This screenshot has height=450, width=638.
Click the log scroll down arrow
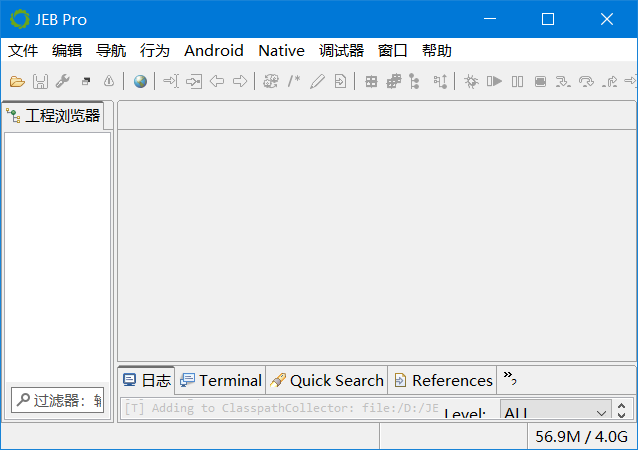(x=621, y=415)
